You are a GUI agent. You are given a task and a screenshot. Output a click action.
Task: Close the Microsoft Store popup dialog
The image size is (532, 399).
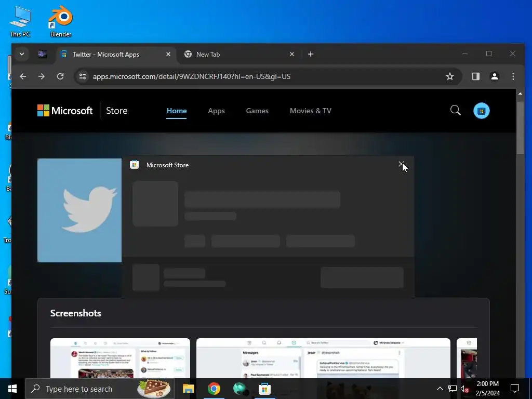[x=401, y=165]
